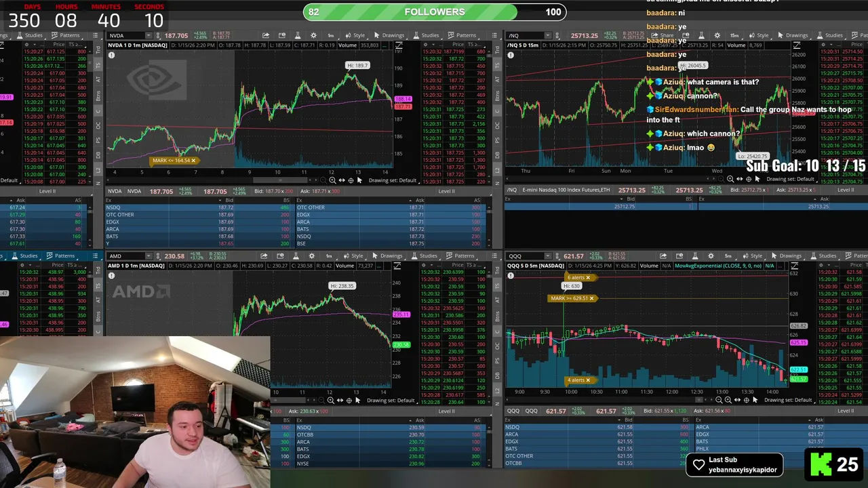This screenshot has width=868, height=488.
Task: Open the Studies menu on AMD chart
Action: pos(424,256)
